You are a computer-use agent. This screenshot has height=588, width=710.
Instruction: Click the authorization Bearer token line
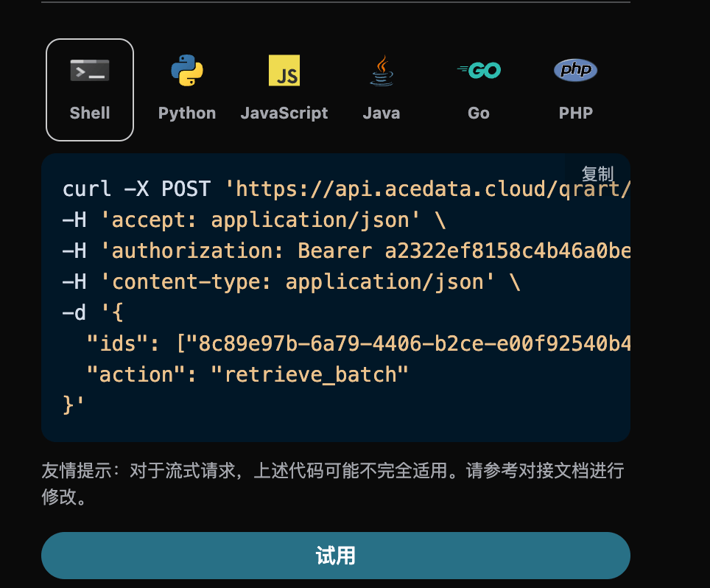[346, 251]
